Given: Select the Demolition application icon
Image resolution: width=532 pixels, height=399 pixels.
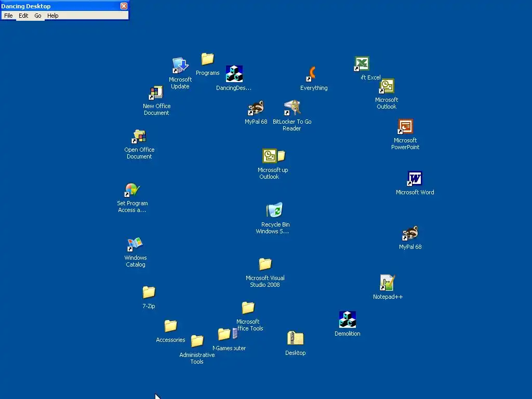Looking at the screenshot, I should click(348, 320).
